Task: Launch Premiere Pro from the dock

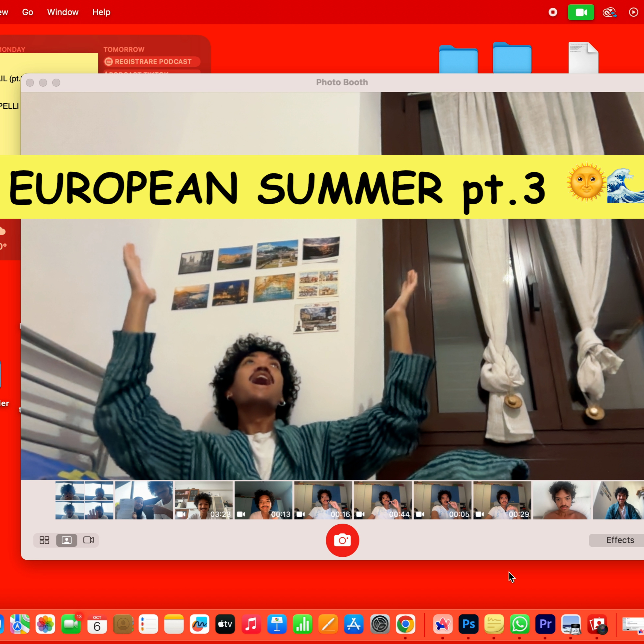Action: (545, 624)
